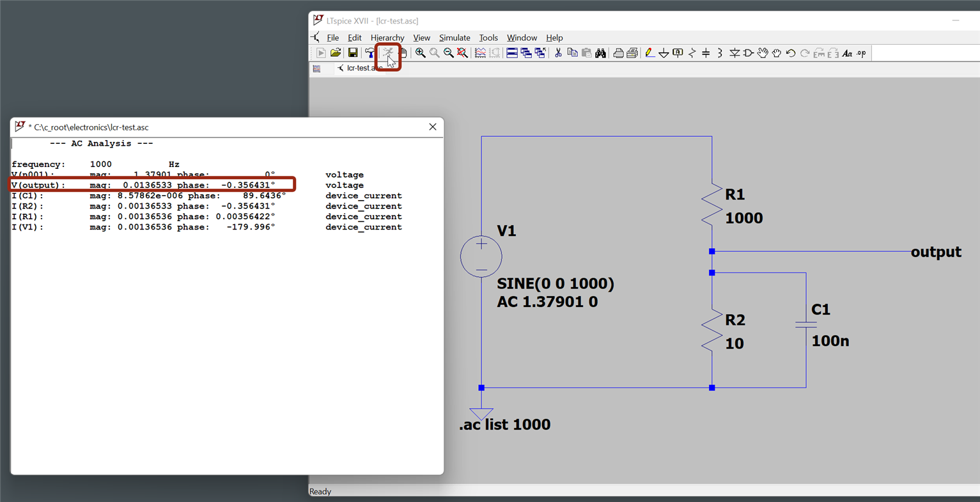The image size is (980, 502).
Task: Click the Copy toolbar icon
Action: point(572,53)
